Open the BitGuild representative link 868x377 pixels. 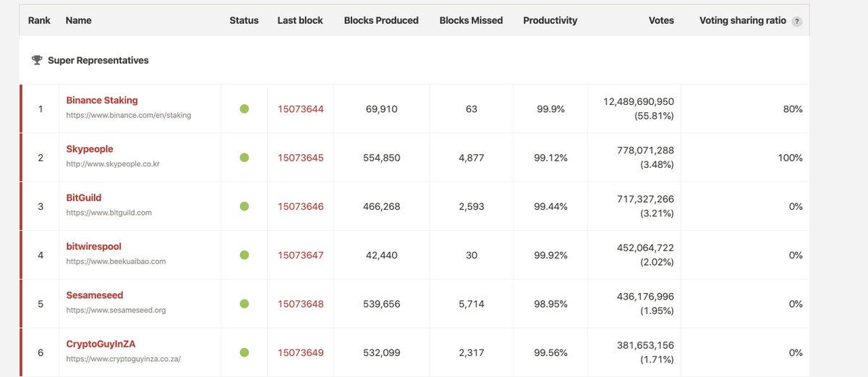pos(84,198)
